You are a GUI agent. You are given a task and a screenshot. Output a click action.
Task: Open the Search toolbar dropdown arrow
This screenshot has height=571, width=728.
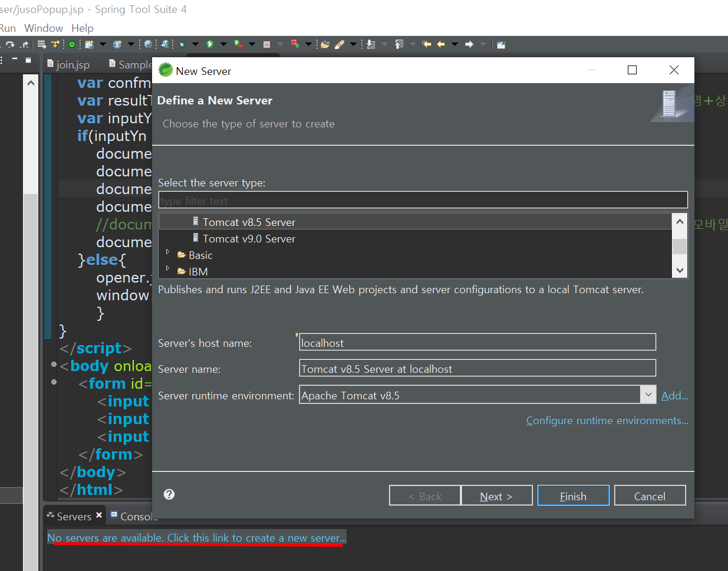[353, 44]
